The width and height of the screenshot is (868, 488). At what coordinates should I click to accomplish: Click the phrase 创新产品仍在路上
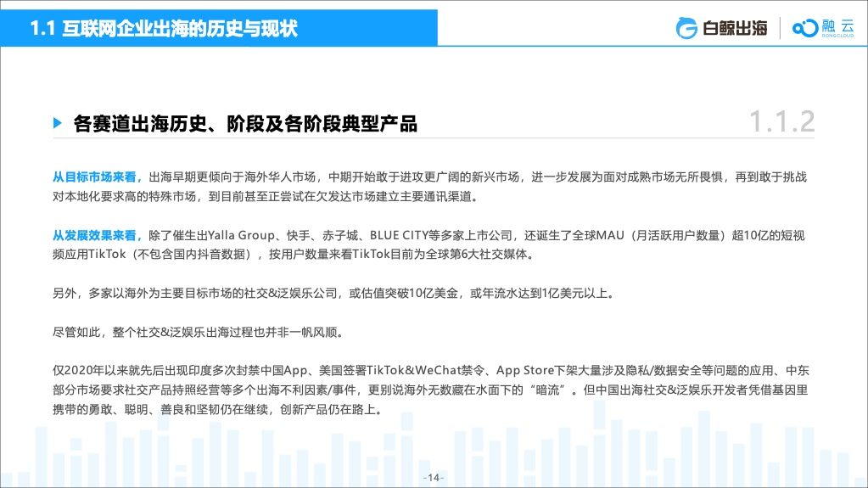click(x=328, y=410)
